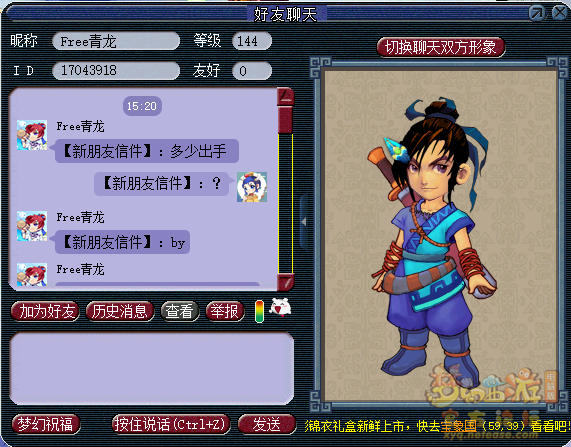Image resolution: width=571 pixels, height=447 pixels.
Task: Send the message with 发送
Action: 267,424
